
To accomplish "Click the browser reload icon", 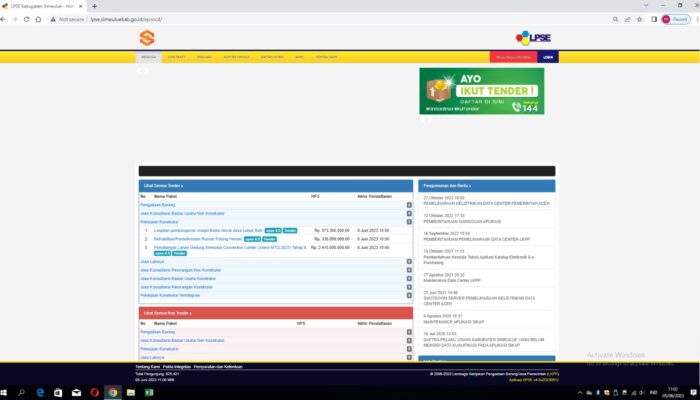I will 38,19.
